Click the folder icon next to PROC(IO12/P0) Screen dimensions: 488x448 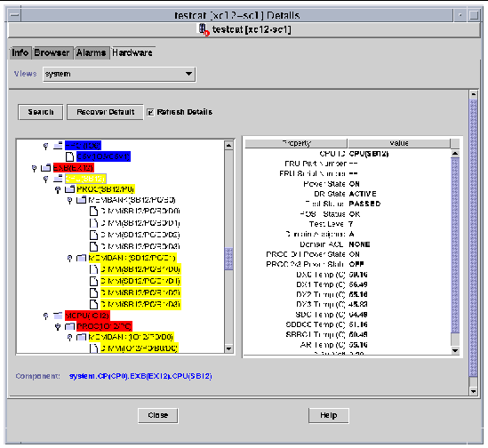(x=69, y=326)
